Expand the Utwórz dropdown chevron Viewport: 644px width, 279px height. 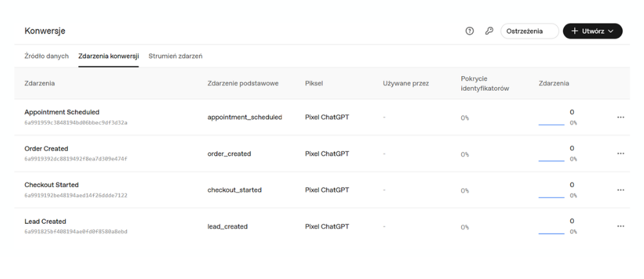[610, 32]
